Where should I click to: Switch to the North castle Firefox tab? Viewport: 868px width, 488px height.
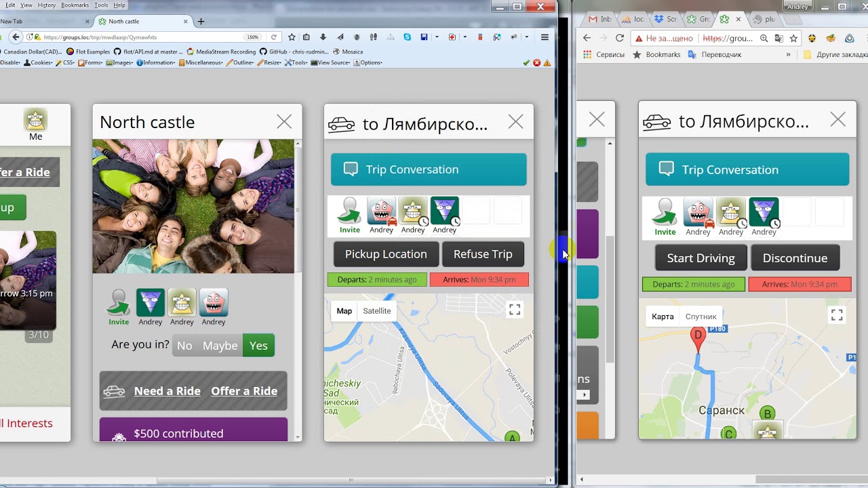142,21
